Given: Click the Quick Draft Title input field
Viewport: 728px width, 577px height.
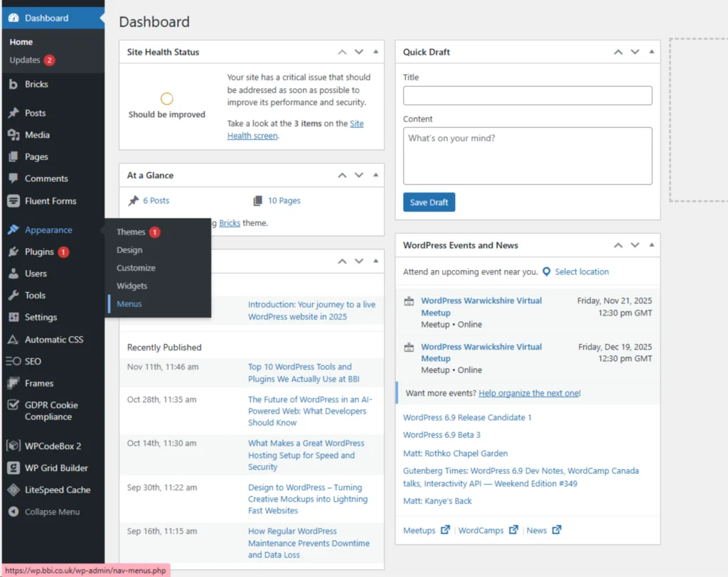Looking at the screenshot, I should (x=528, y=95).
